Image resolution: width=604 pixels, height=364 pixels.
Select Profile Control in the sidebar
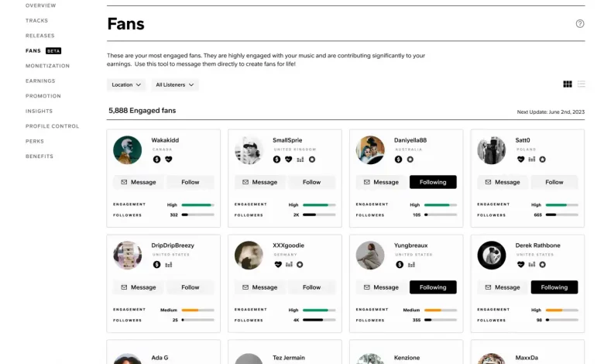52,126
